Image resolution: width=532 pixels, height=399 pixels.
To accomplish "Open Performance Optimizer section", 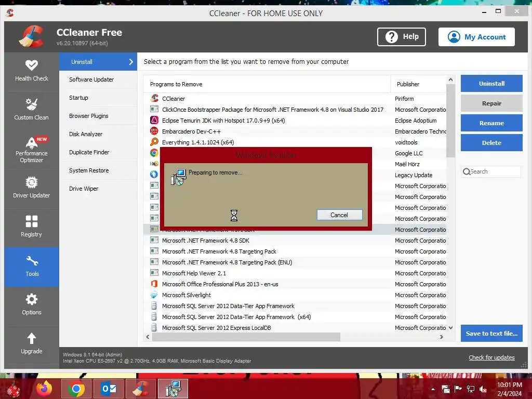I will [32, 150].
